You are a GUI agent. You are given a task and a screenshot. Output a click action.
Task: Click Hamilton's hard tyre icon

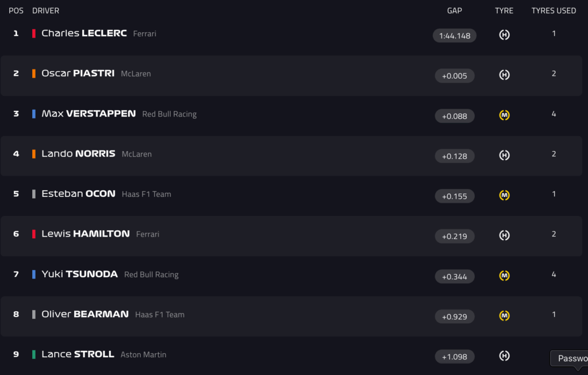[x=504, y=235]
